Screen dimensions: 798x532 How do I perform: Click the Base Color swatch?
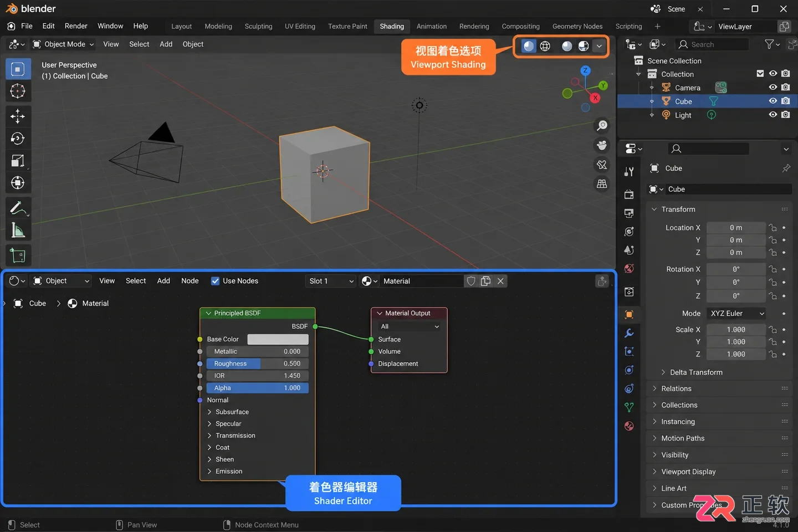(x=278, y=339)
